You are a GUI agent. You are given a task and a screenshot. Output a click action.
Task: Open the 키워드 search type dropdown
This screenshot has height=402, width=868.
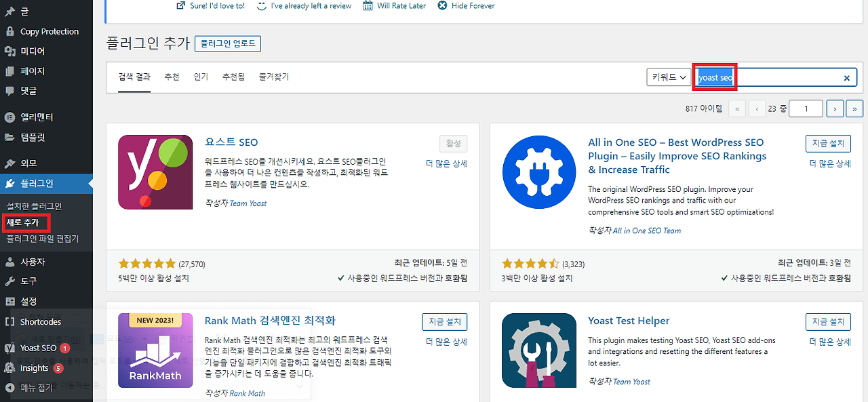click(669, 77)
